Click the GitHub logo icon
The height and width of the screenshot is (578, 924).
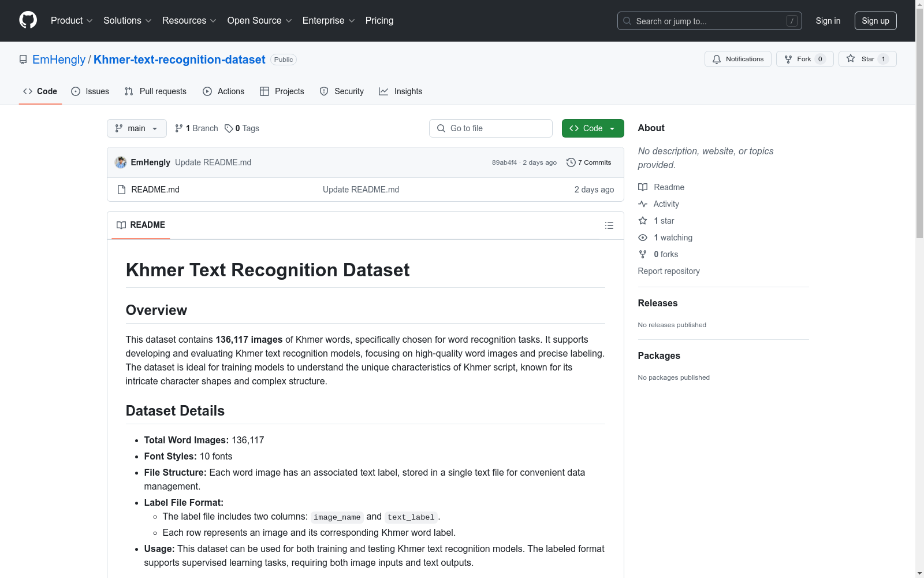coord(28,20)
